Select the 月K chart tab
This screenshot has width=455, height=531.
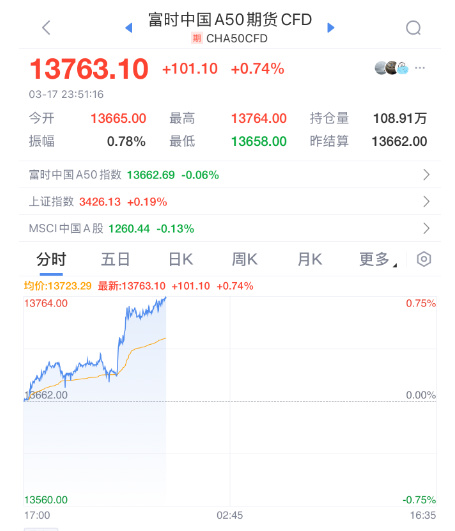click(x=310, y=259)
